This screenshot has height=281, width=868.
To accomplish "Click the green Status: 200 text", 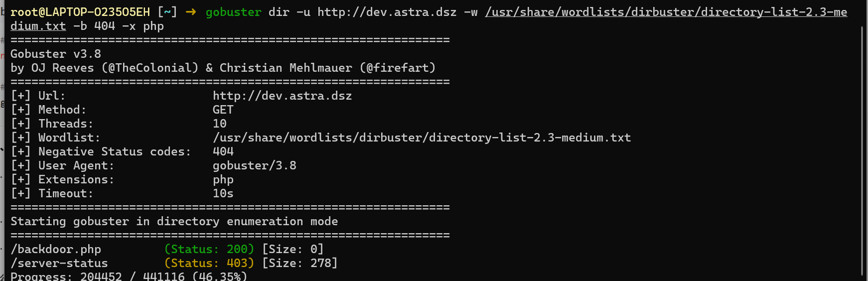I will 209,249.
